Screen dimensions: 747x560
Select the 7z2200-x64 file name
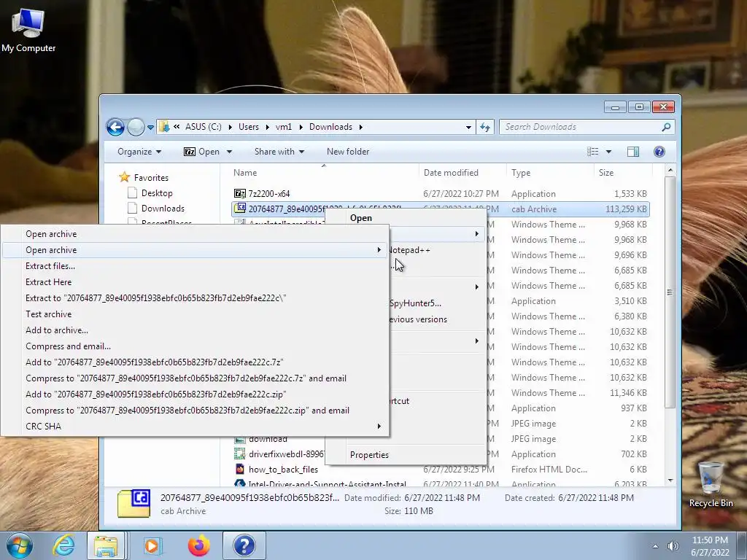tap(268, 194)
